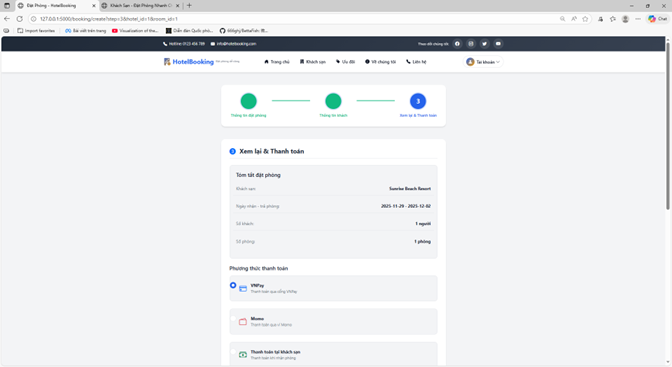Open tab actions menu icon

click(x=7, y=6)
